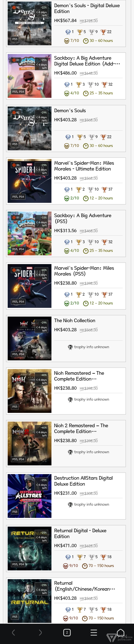Image resolution: width=134 pixels, height=644 pixels.
Task: Click trophy unknown icon for The Nioh Collection
Action: coord(70,347)
